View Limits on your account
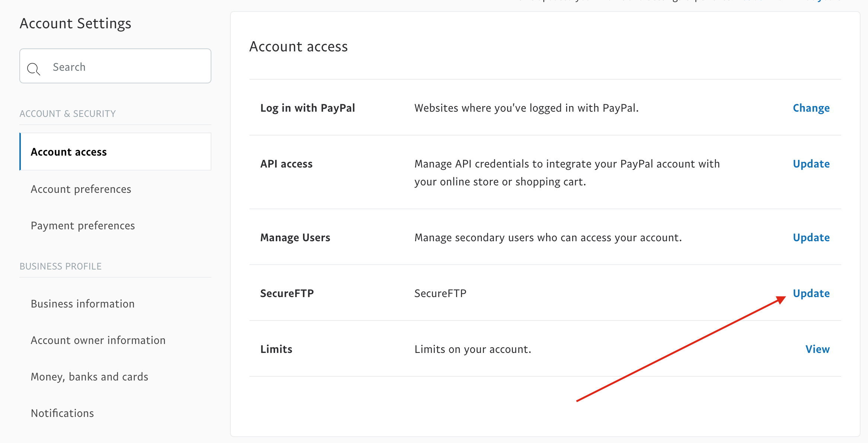This screenshot has height=443, width=868. click(817, 349)
